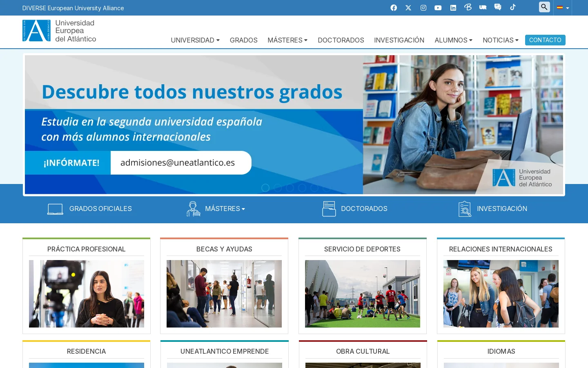The width and height of the screenshot is (588, 368).
Task: Open the Práctica Profesional card photo
Action: [x=87, y=294]
